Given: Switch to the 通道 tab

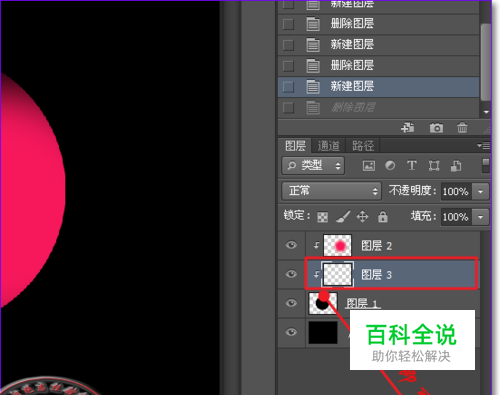Looking at the screenshot, I should [x=328, y=146].
